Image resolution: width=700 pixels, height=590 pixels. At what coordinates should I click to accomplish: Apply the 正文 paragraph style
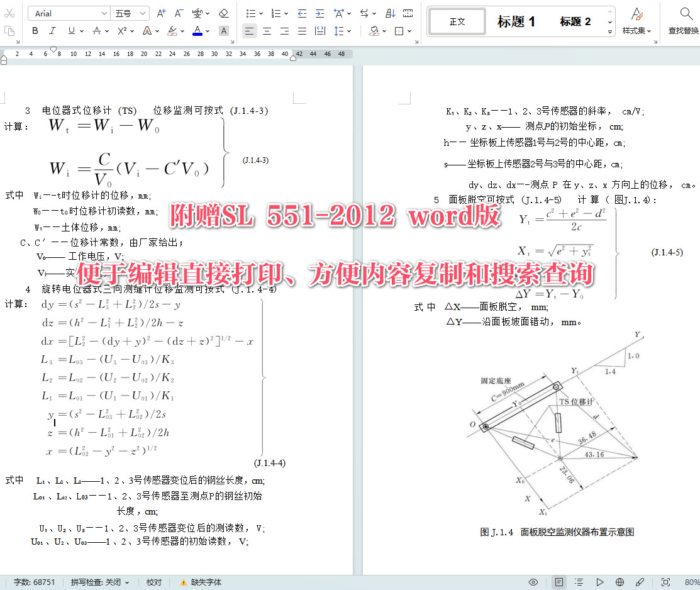457,21
